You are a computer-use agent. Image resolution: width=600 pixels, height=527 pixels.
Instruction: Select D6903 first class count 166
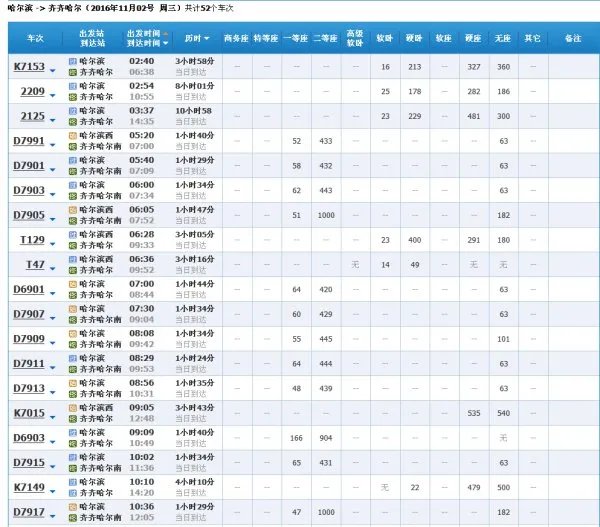[x=296, y=438]
